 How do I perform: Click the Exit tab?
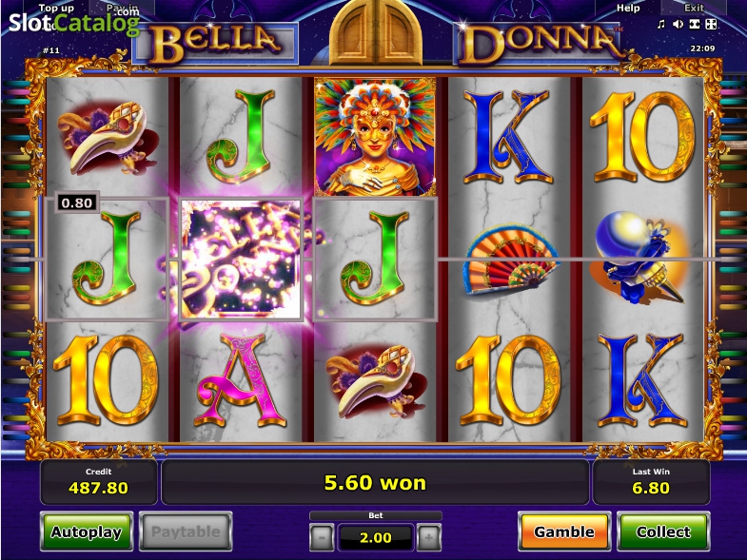(x=694, y=9)
